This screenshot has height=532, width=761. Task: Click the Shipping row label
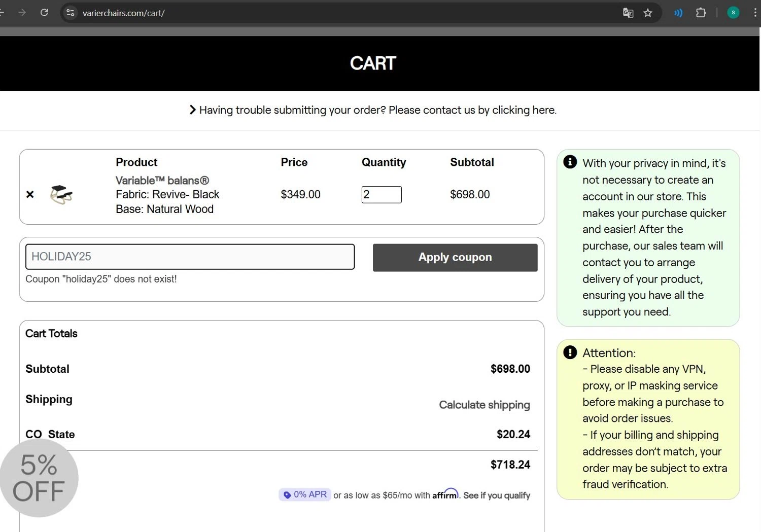49,400
